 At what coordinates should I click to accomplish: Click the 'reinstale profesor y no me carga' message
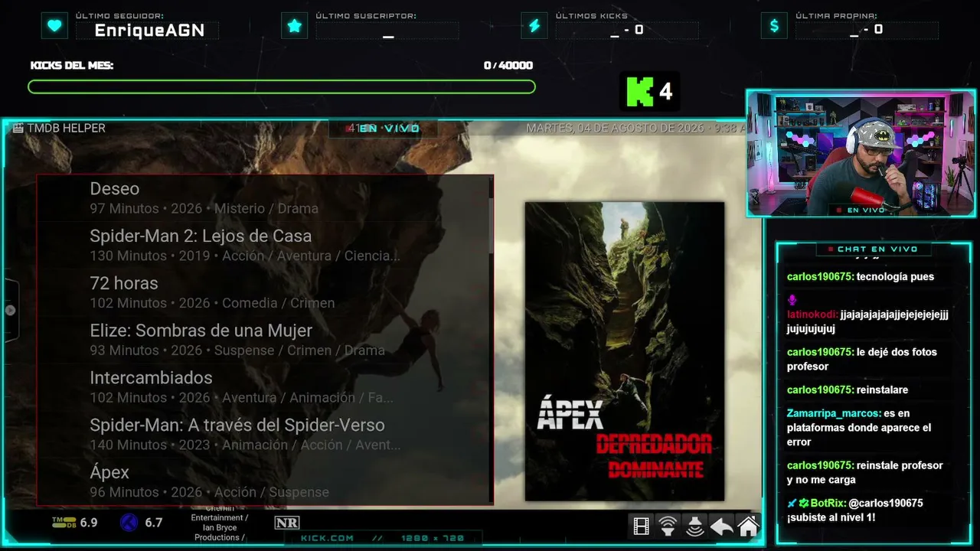865,473
